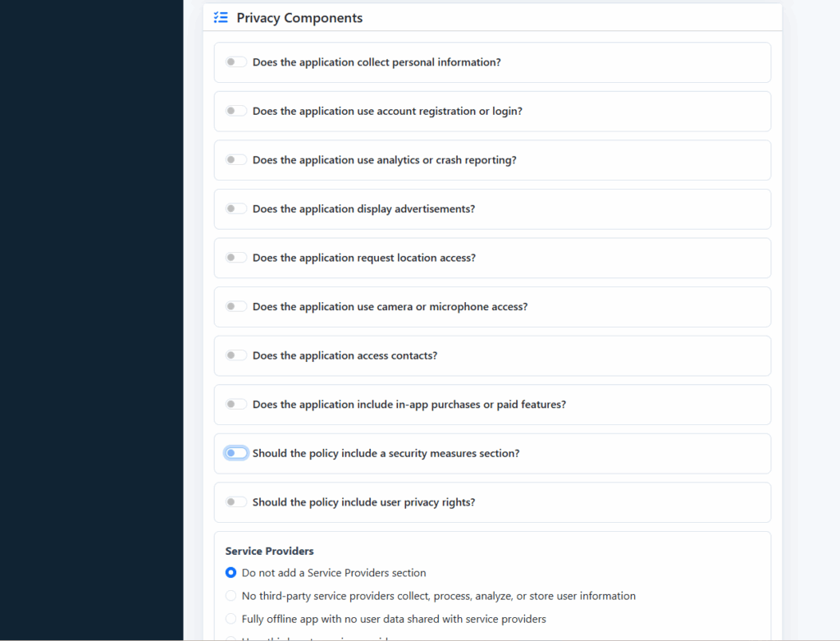This screenshot has height=641, width=840.
Task: Toggle the collect personal information switch
Action: (x=235, y=62)
